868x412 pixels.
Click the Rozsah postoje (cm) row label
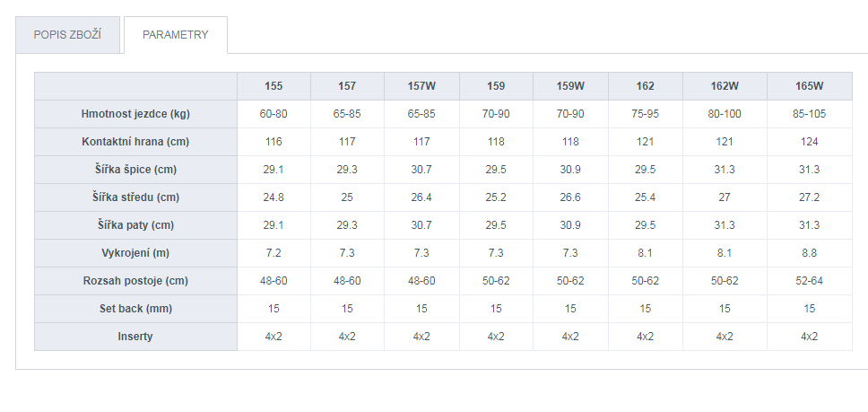(135, 281)
